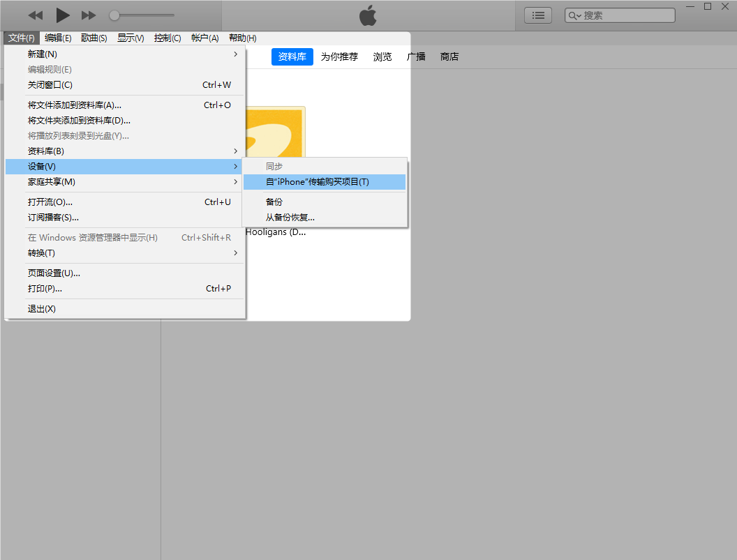Switch to the 浏览 tab
The height and width of the screenshot is (560, 737).
pyautogui.click(x=382, y=57)
